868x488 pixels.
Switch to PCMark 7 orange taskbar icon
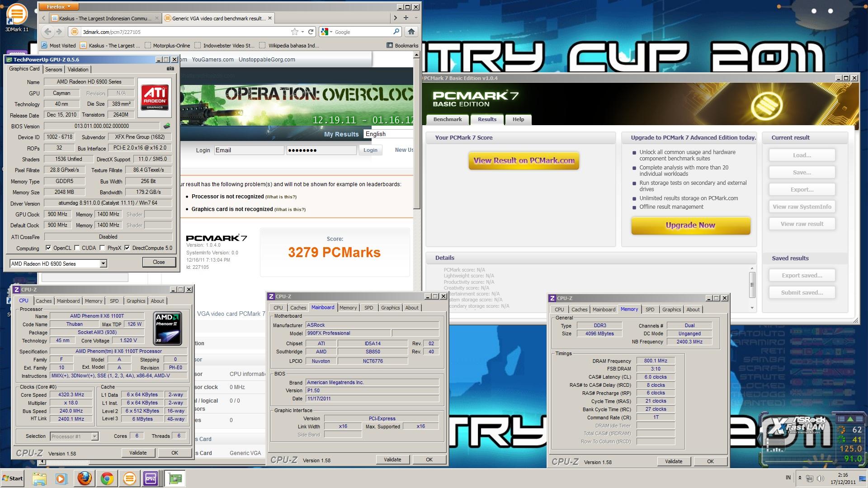[x=129, y=478]
